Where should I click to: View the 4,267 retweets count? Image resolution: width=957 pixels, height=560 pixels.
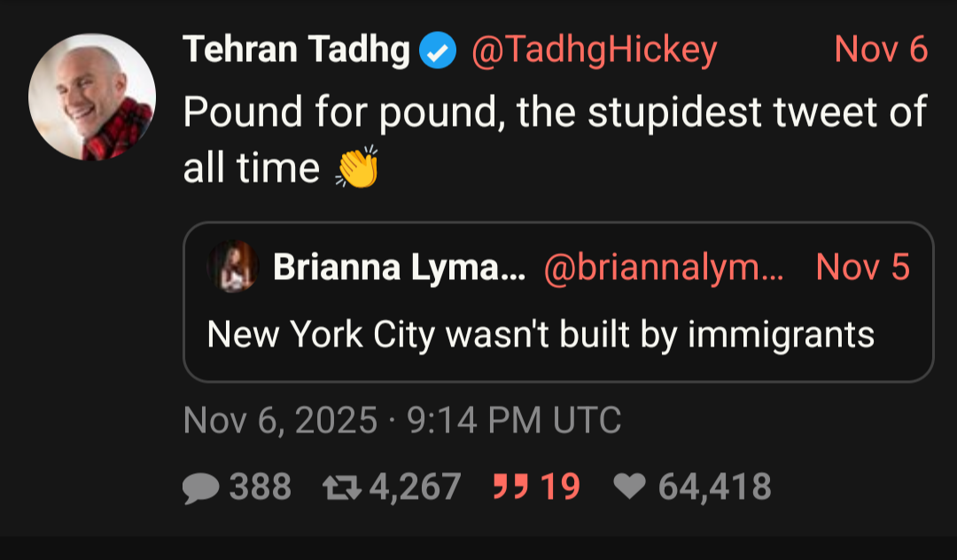click(x=414, y=487)
